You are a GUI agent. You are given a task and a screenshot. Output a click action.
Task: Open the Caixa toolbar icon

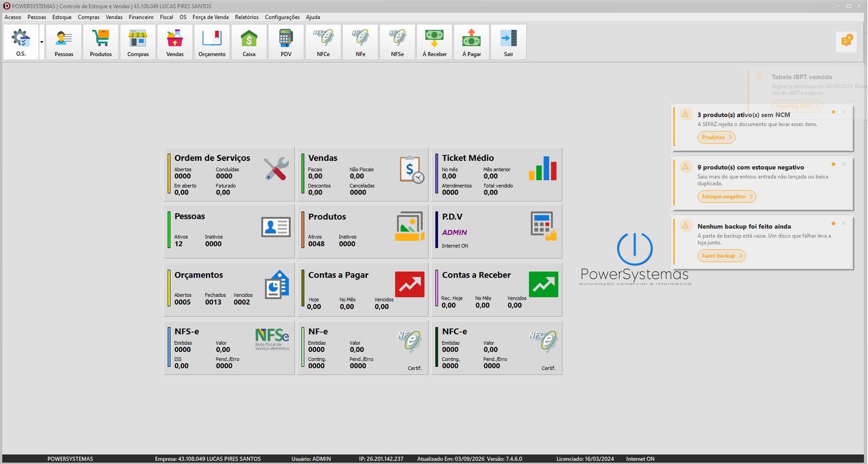pos(249,42)
